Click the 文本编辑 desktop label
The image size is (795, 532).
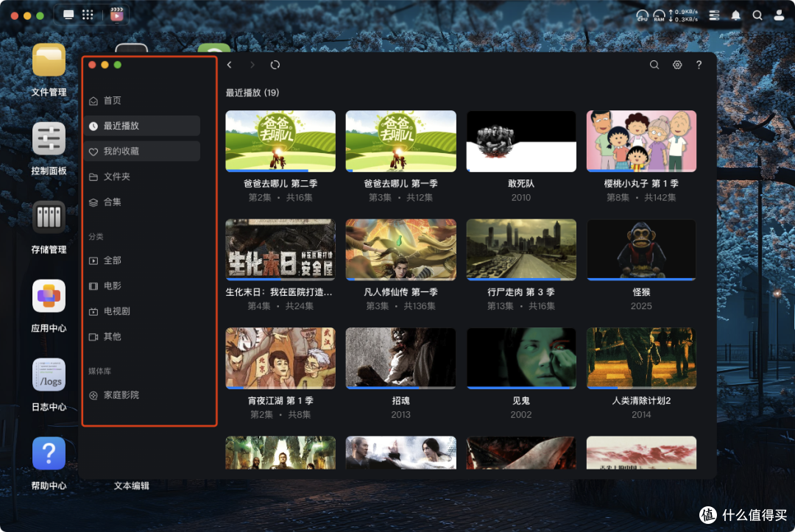(x=131, y=486)
